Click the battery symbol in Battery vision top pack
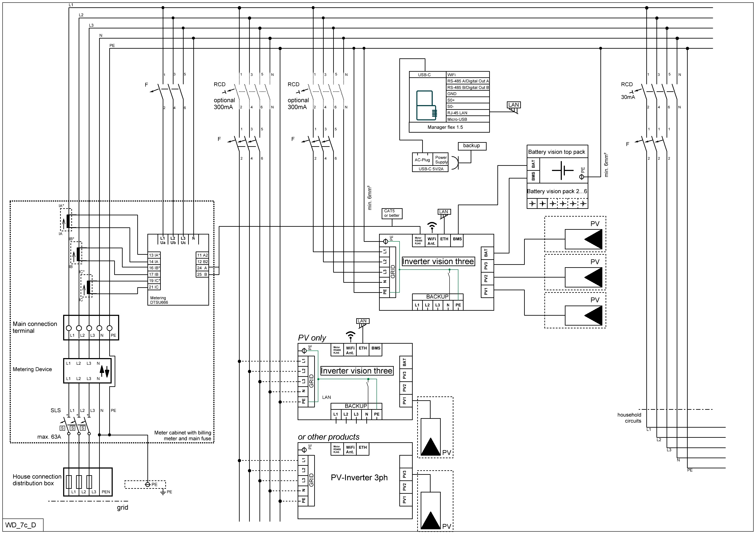The height and width of the screenshot is (534, 756). pos(563,171)
